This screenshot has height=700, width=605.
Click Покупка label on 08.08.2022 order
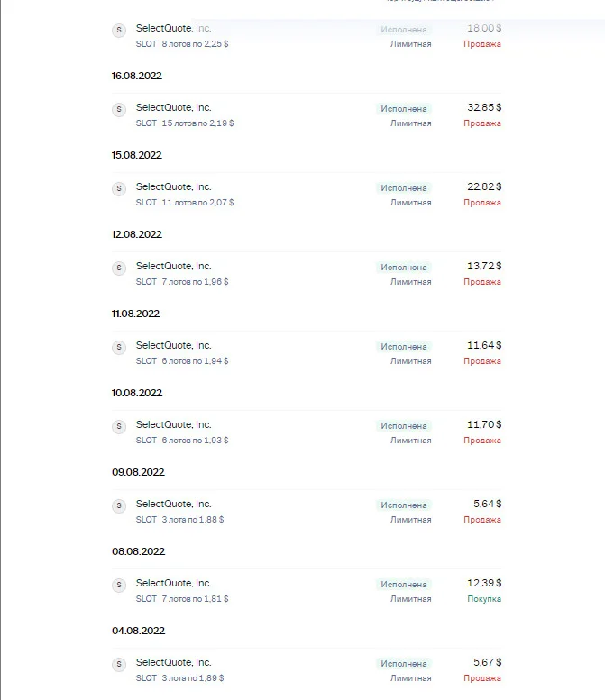click(484, 599)
